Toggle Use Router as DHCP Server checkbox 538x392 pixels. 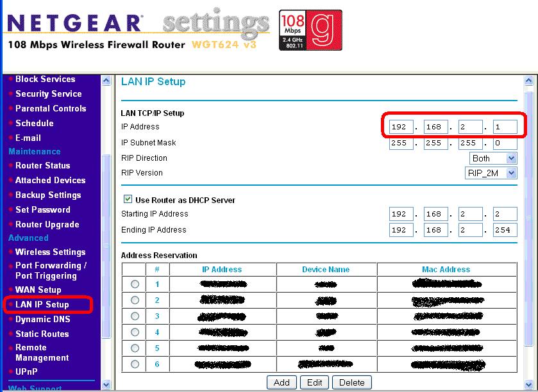(x=128, y=200)
